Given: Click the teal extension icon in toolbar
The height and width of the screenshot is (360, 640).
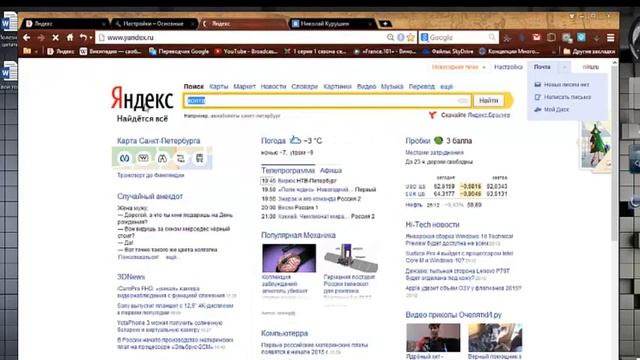Looking at the screenshot, I should (581, 38).
